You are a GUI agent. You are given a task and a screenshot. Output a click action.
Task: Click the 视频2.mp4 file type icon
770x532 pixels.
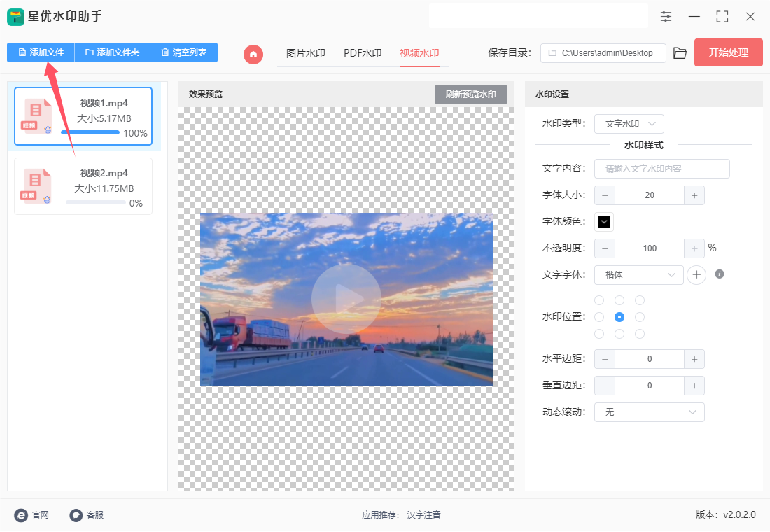click(36, 186)
